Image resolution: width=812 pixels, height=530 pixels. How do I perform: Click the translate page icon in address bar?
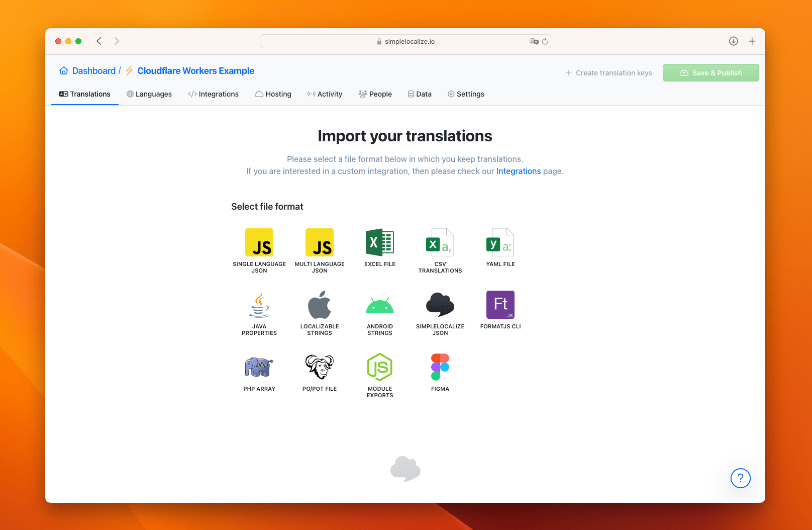[x=534, y=41]
